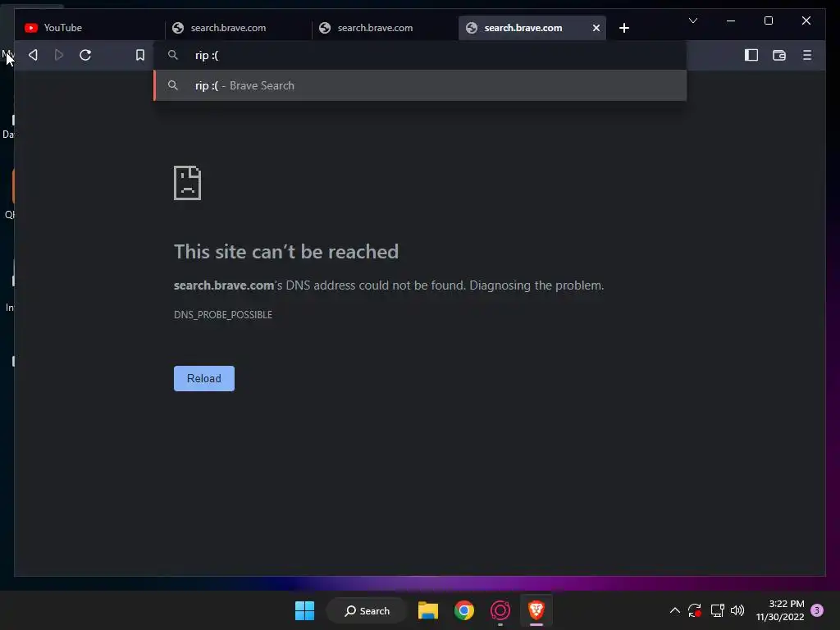Select the second search.brave.com tab
This screenshot has height=630, width=840.
coord(386,28)
